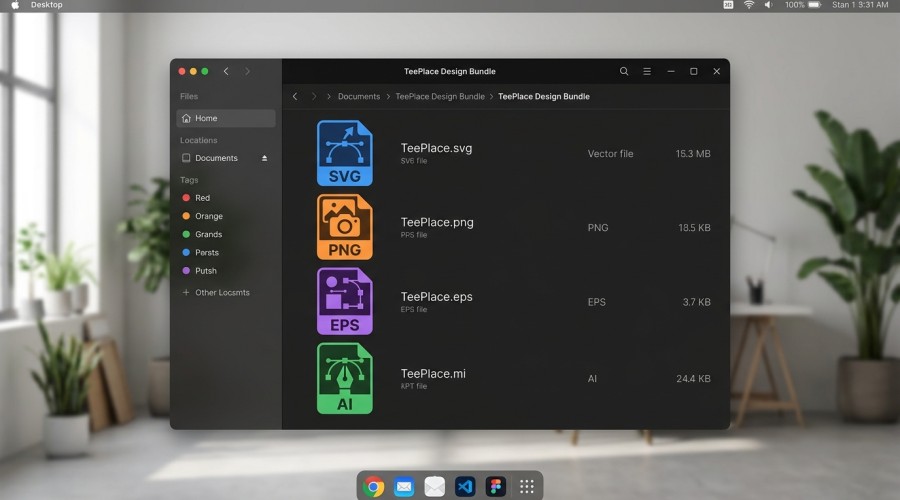Launch Figma from the dock
The height and width of the screenshot is (500, 900).
[x=496, y=487]
